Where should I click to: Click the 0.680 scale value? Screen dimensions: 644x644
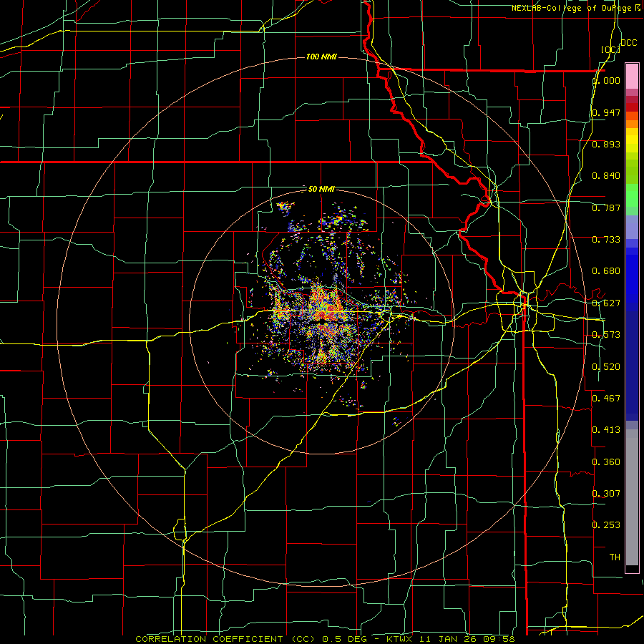tap(606, 271)
